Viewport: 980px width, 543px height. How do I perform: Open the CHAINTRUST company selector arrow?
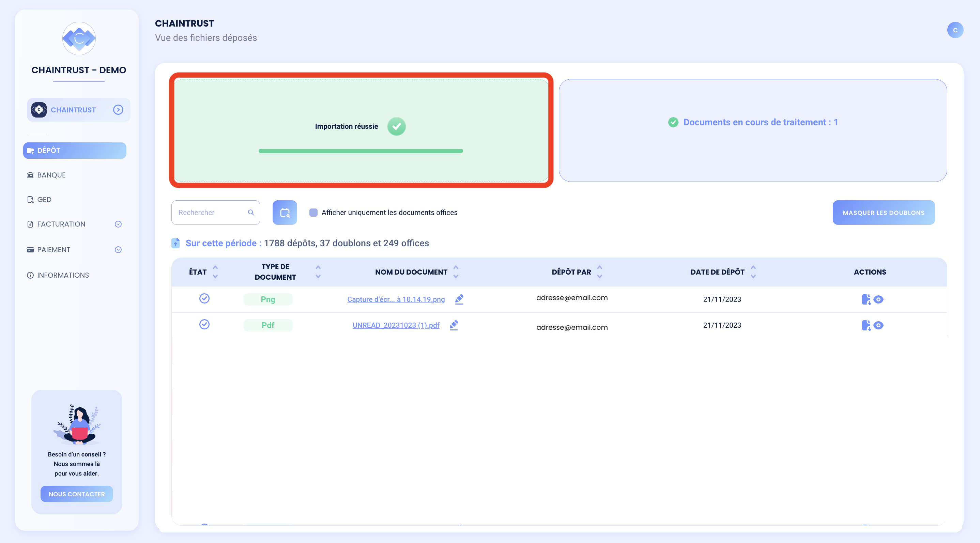point(118,110)
